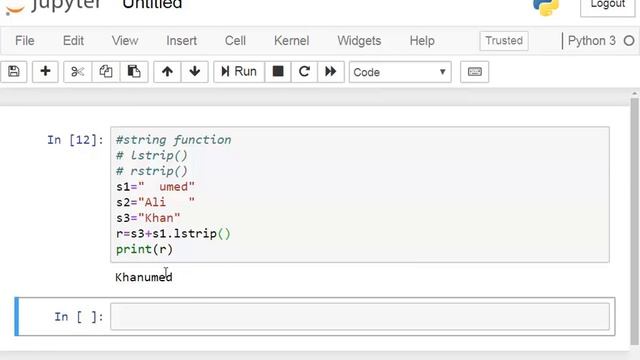Open the command palette keyboard icon
This screenshot has width=640, height=360.
474,72
